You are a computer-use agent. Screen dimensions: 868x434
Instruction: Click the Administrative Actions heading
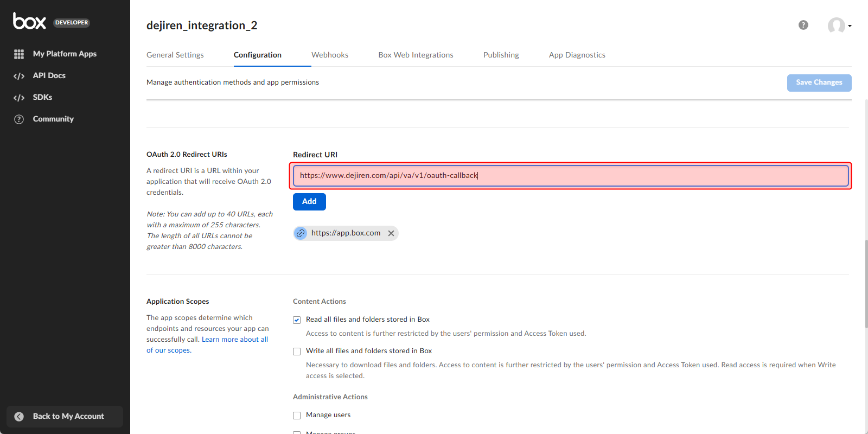330,397
